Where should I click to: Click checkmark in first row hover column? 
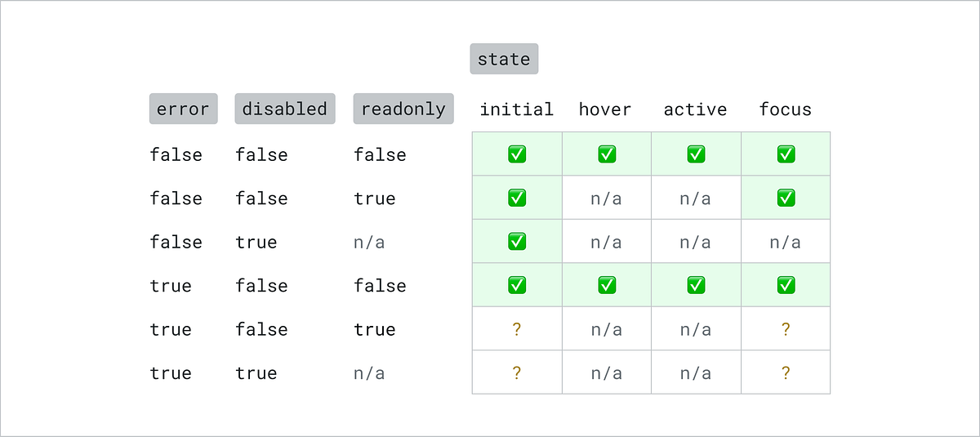607,154
